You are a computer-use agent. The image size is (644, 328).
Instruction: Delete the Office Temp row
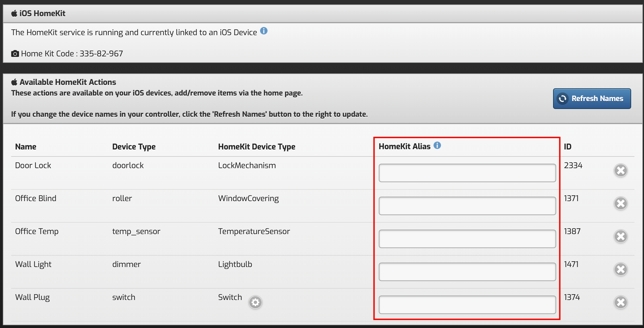[x=621, y=236]
